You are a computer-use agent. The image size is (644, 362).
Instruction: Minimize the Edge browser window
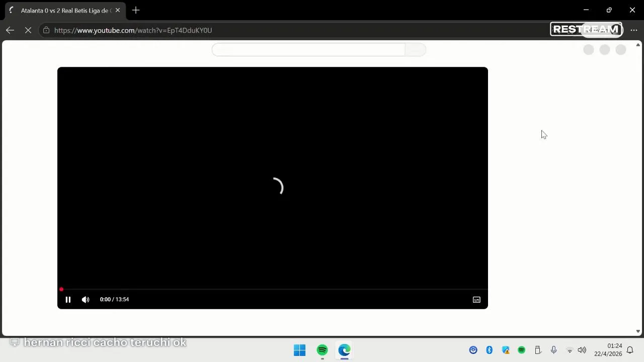(586, 10)
